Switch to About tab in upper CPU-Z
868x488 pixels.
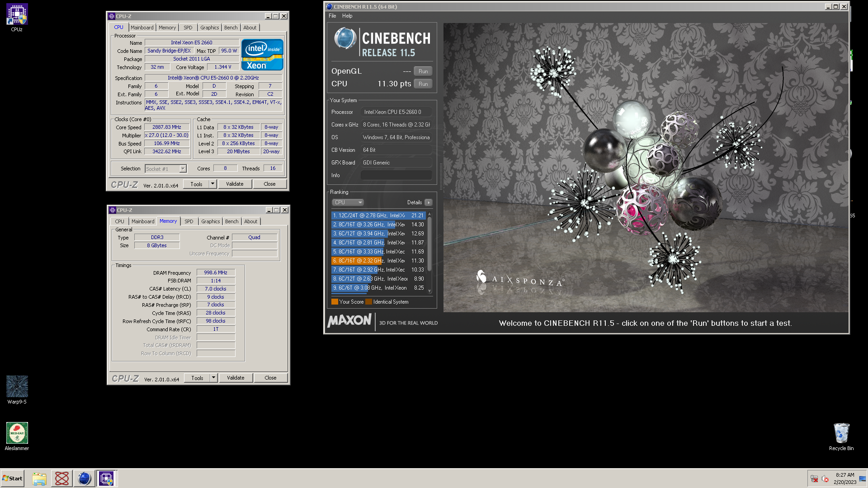point(250,28)
